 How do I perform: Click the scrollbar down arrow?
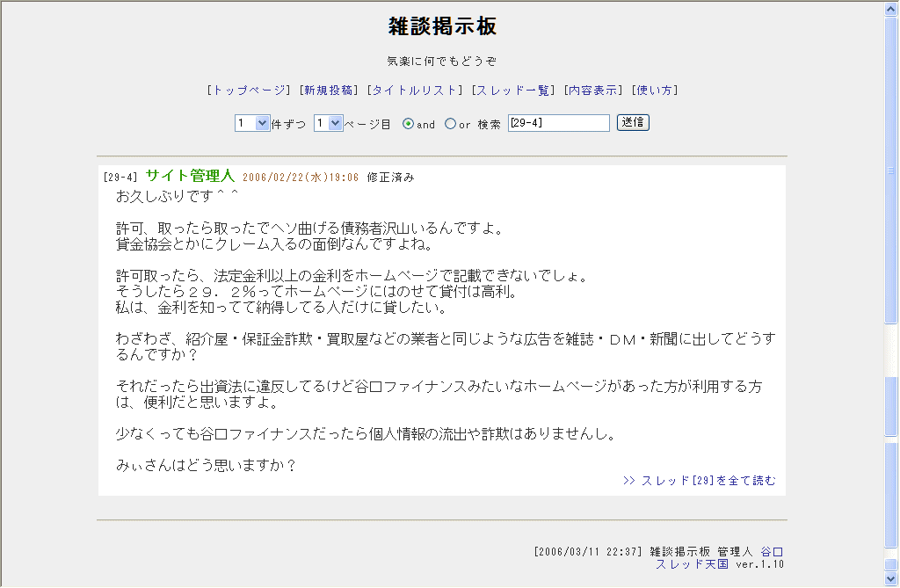tap(892, 580)
